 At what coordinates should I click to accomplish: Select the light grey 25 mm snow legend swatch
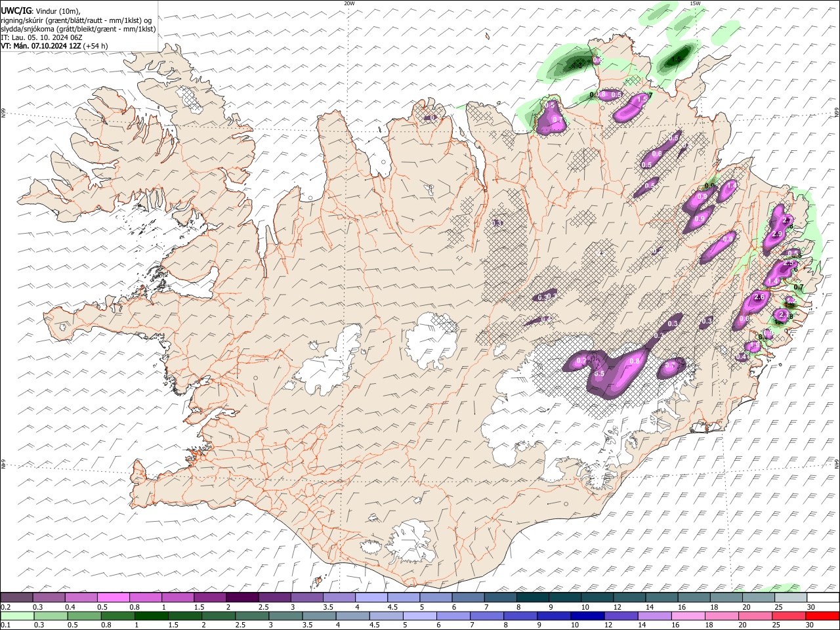(790, 597)
